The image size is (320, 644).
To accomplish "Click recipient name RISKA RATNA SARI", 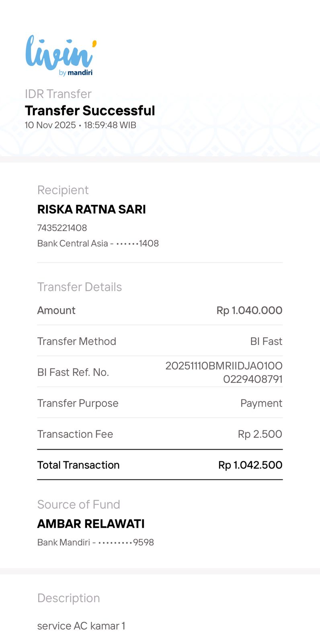I will coord(91,209).
